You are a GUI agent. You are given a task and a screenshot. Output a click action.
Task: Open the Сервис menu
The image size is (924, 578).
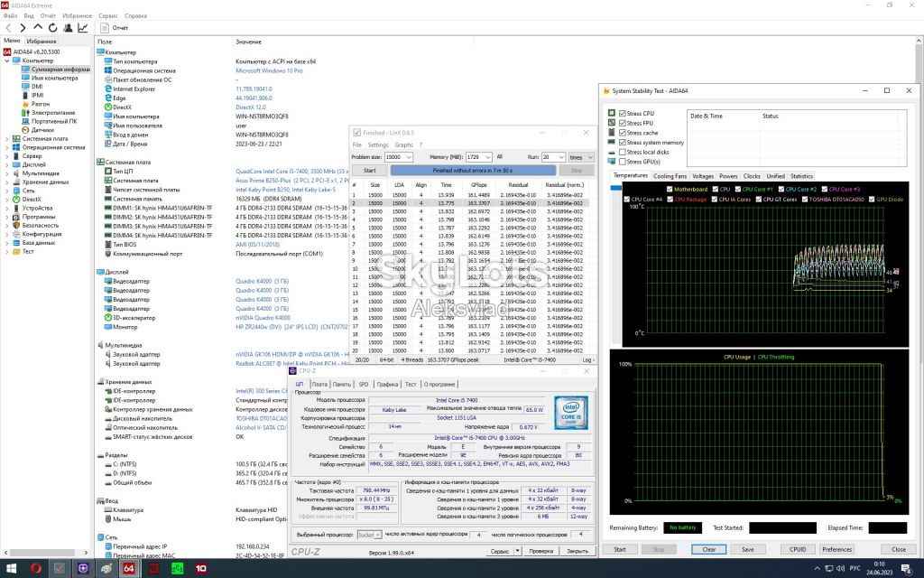pos(108,16)
